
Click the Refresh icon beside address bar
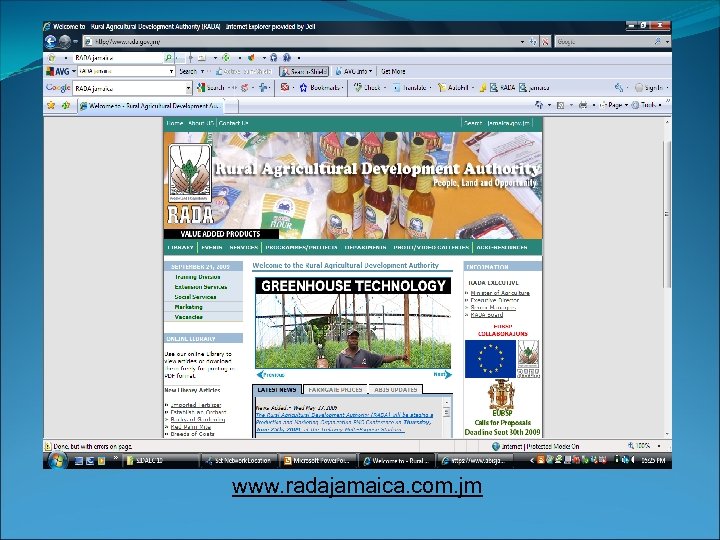tap(533, 42)
